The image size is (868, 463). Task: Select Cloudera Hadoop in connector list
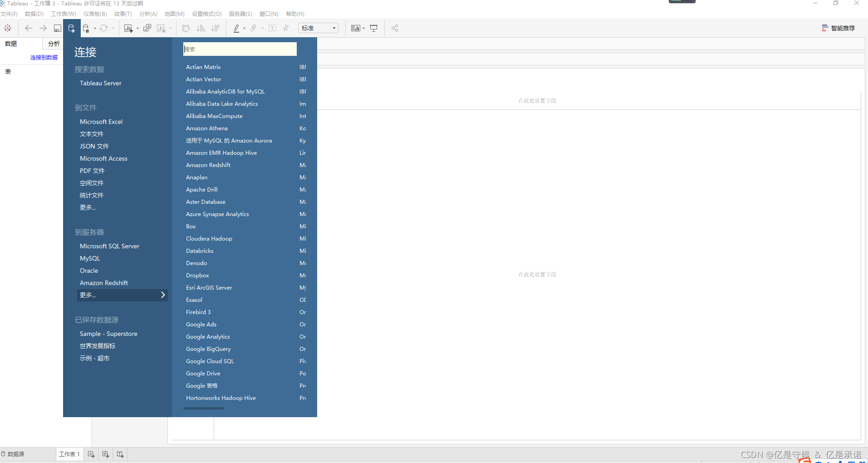pyautogui.click(x=209, y=239)
